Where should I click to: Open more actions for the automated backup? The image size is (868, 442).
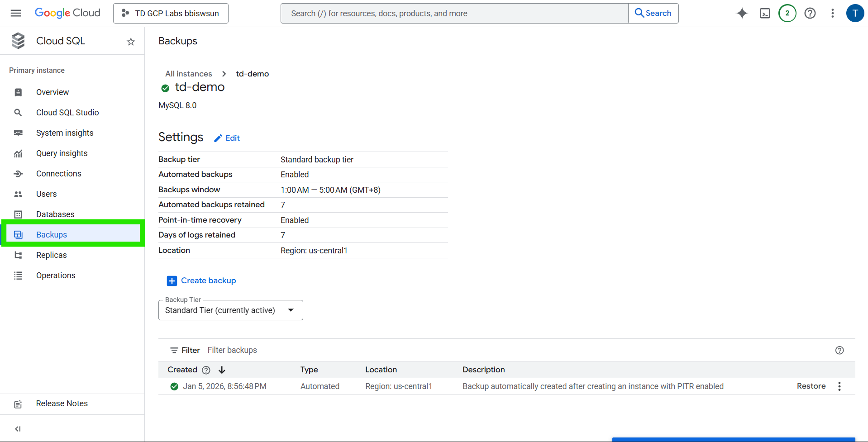click(839, 386)
